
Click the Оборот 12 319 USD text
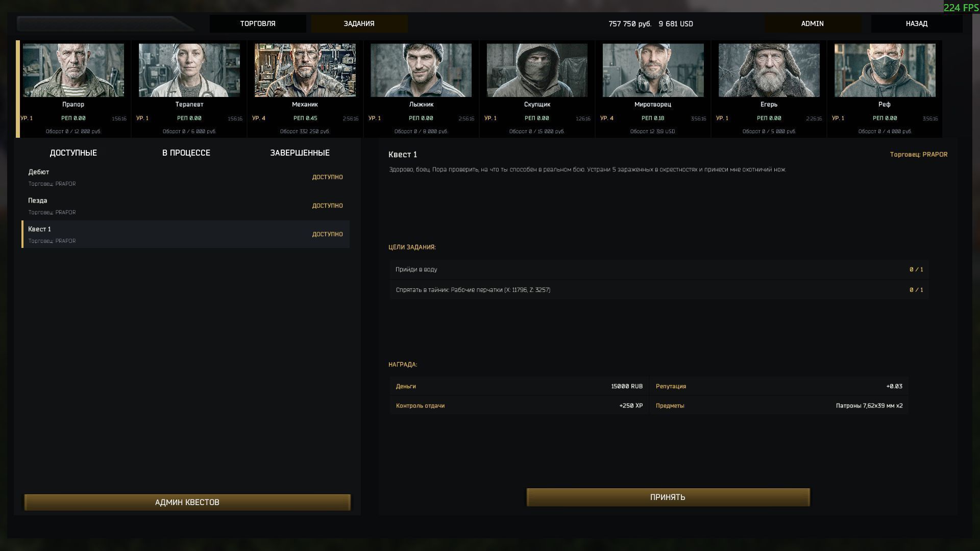coord(652,132)
